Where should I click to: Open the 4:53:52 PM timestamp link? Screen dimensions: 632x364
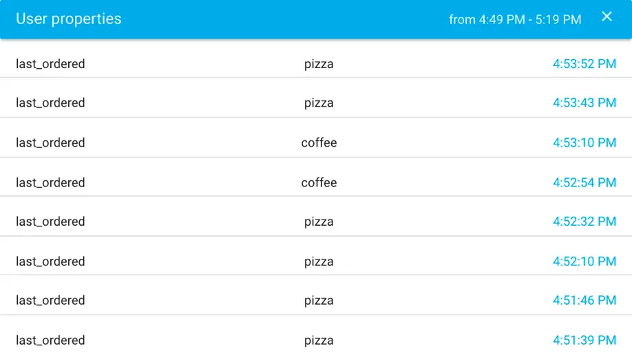click(x=584, y=64)
